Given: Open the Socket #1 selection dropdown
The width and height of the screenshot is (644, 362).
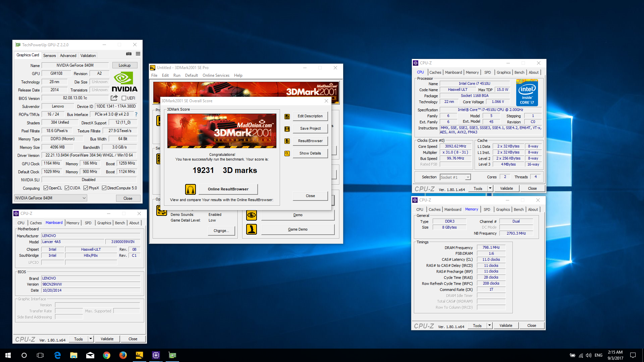Looking at the screenshot, I should click(x=455, y=177).
